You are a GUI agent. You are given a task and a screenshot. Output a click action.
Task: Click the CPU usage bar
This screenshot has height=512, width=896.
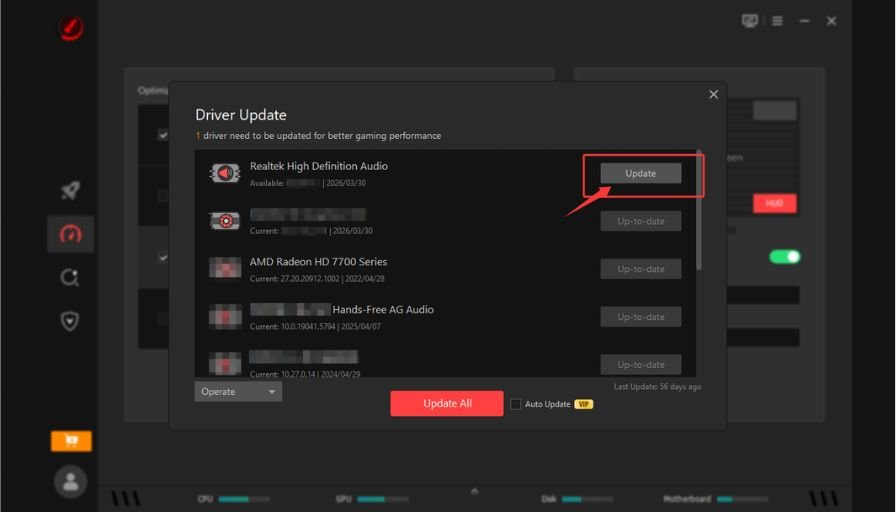coord(245,499)
